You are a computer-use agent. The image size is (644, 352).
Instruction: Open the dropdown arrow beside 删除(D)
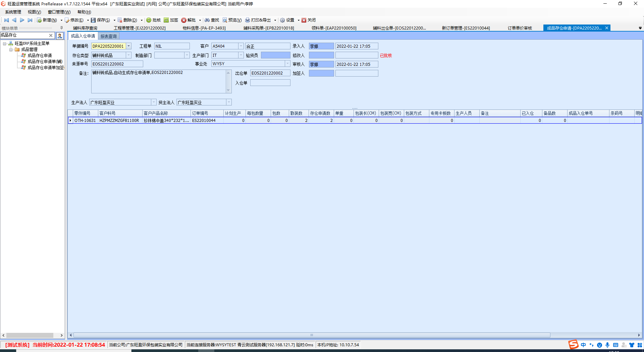coord(142,20)
